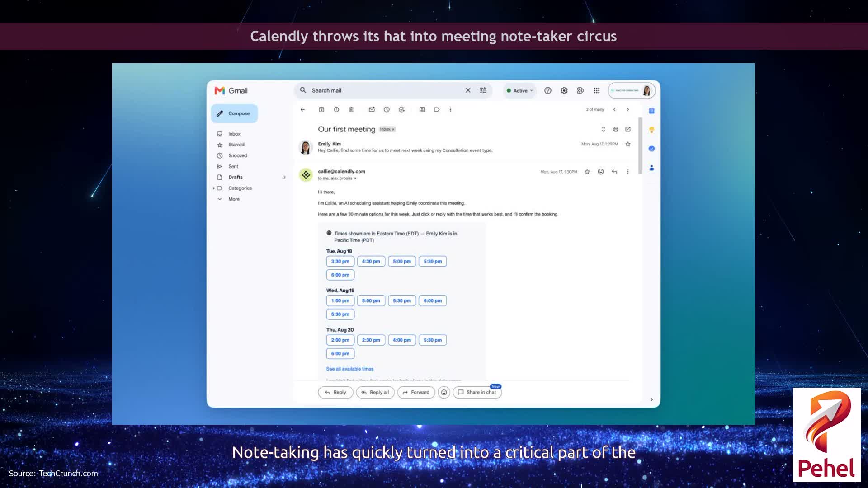868x488 pixels.
Task: Add an emoji reaction to Callie's message
Action: coord(601,172)
